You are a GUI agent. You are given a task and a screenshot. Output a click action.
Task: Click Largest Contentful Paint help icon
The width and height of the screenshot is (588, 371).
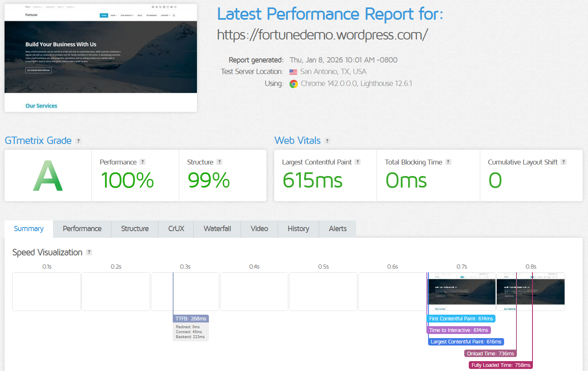click(x=357, y=162)
